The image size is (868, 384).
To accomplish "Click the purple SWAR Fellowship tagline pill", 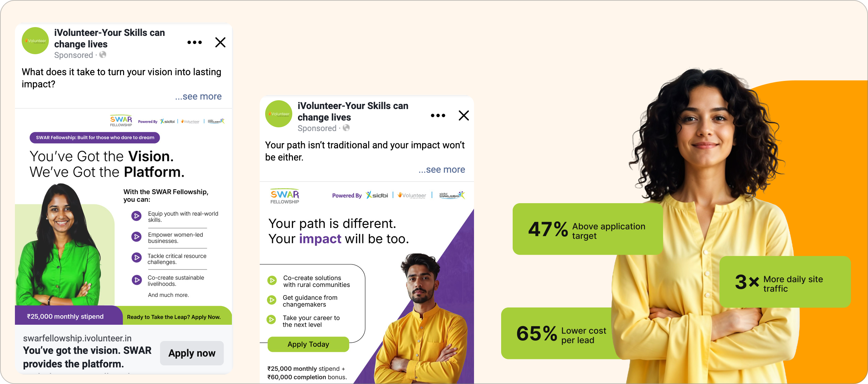I will [95, 137].
